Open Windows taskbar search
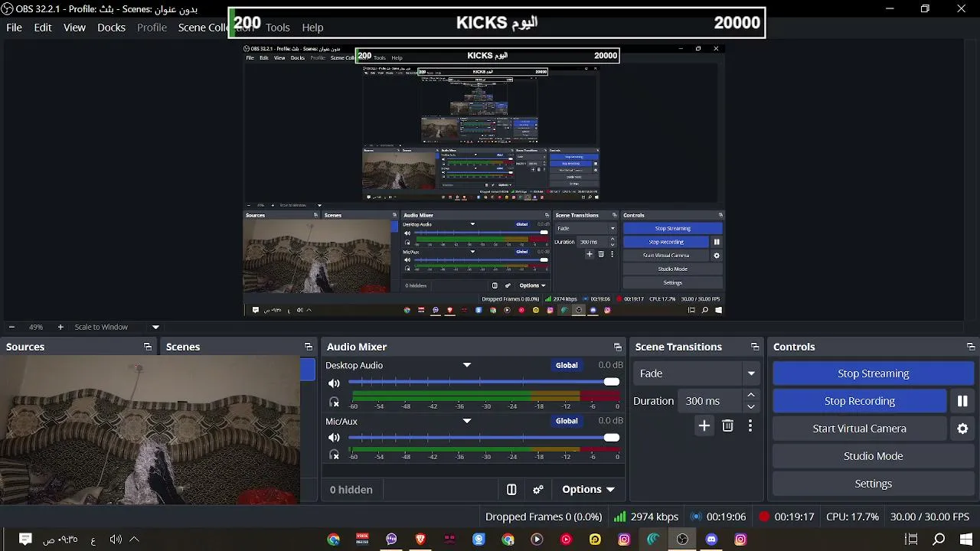980x551 pixels. pos(939,540)
